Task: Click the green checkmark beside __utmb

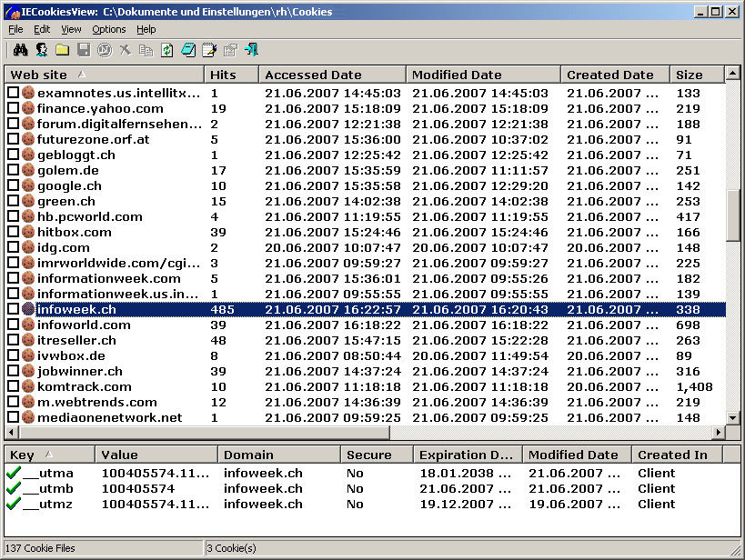Action: 14,488
